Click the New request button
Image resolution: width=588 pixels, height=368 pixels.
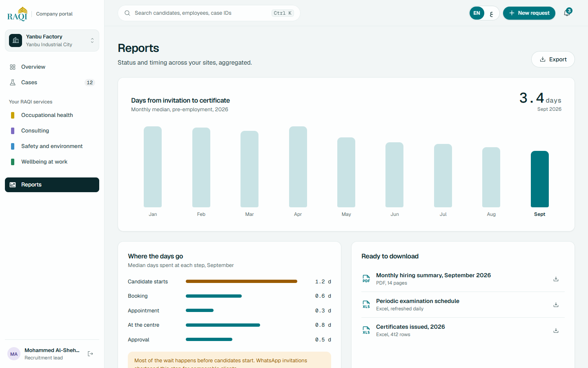tap(529, 13)
